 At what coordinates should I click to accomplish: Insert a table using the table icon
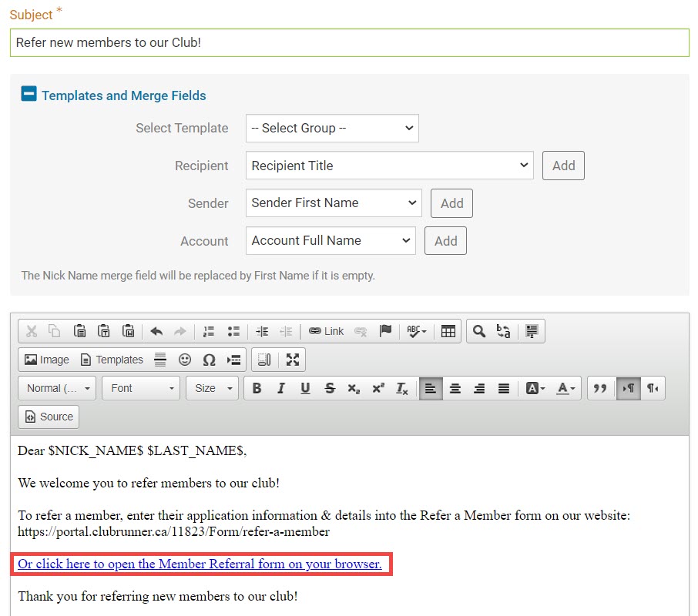coord(448,331)
